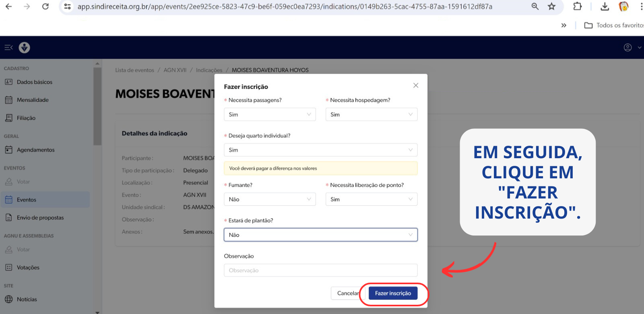Open the Deseja quarto individual dropdown

(x=320, y=150)
